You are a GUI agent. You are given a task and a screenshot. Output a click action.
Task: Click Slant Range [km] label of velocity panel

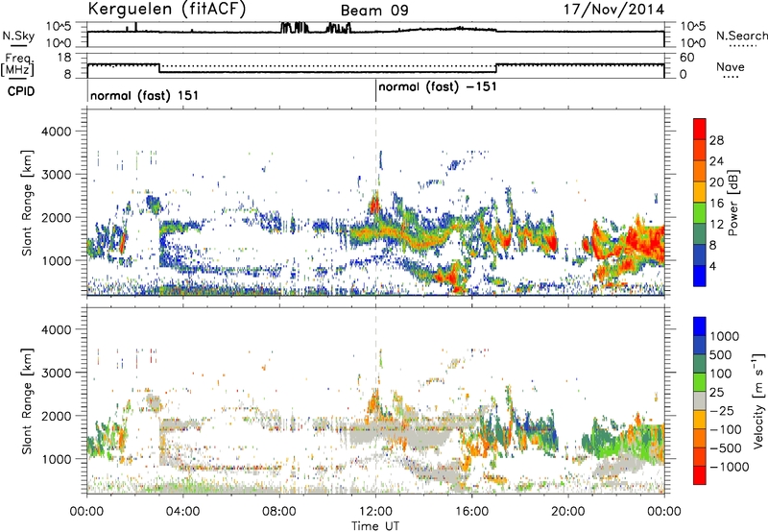[27, 401]
